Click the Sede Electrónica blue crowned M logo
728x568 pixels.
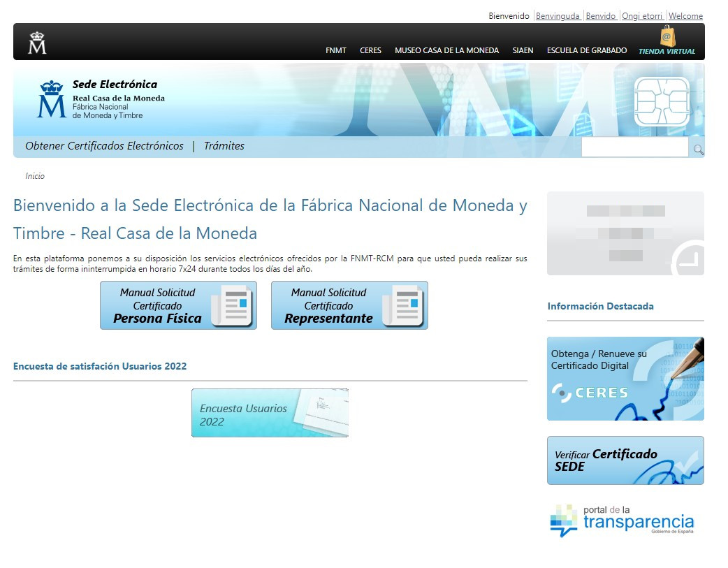[52, 99]
